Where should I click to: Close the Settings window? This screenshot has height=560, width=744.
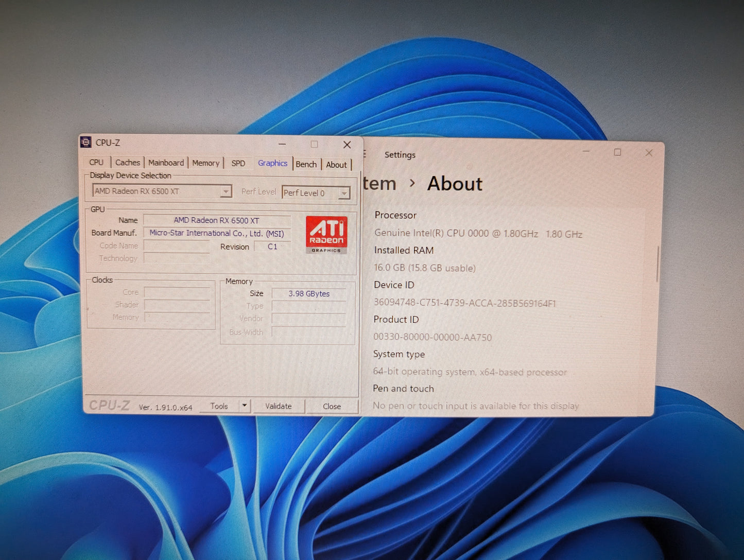pos(649,153)
